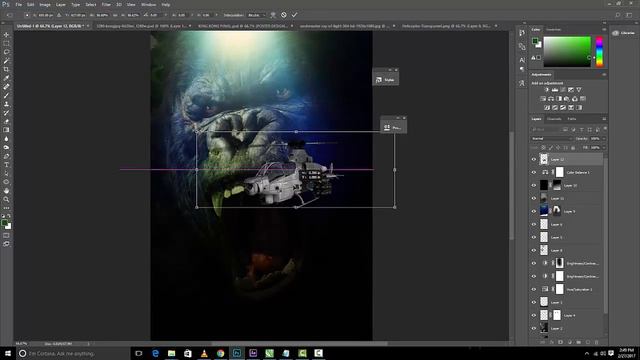This screenshot has width=640, height=360.
Task: Select the Zoom tool
Action: (6, 200)
